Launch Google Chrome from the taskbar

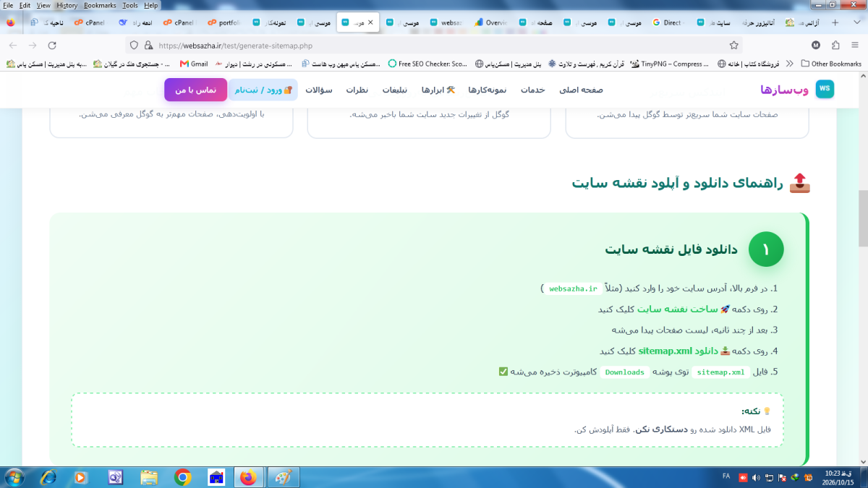point(182,477)
